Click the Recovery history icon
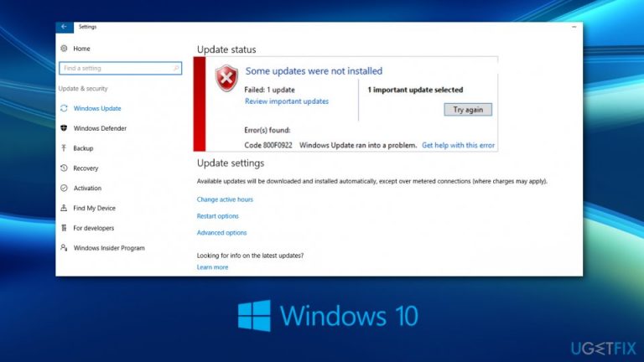The height and width of the screenshot is (362, 644). (x=64, y=168)
